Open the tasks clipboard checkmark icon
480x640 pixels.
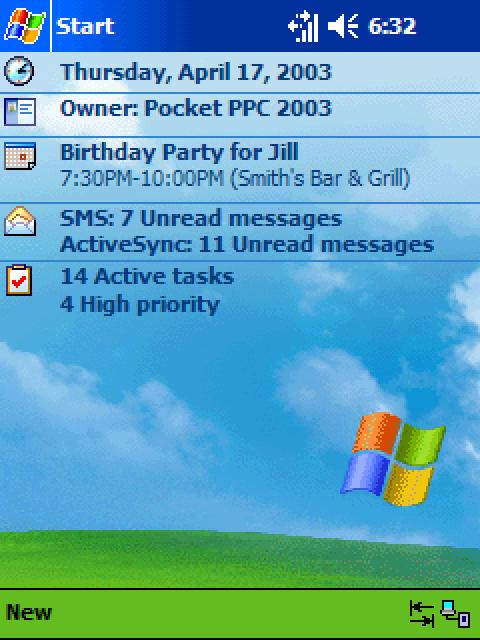click(19, 280)
